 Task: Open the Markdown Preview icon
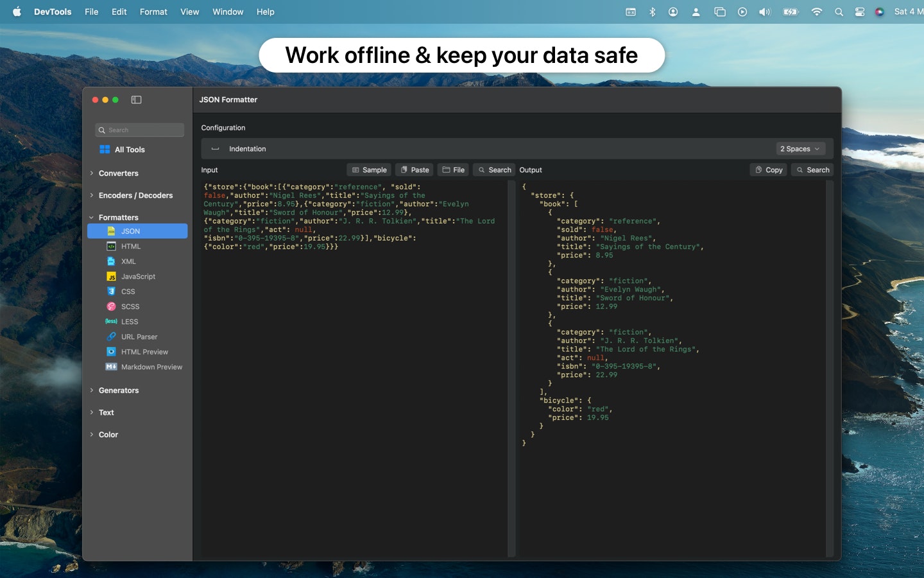(x=111, y=367)
